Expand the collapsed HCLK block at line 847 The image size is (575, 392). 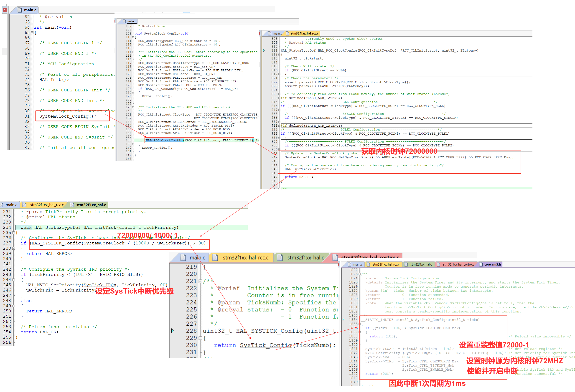click(x=279, y=110)
